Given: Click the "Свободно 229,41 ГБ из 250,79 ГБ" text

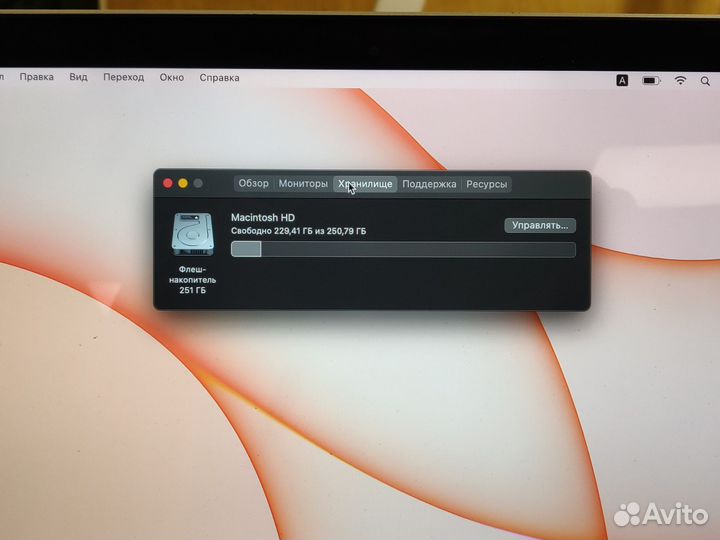Looking at the screenshot, I should (298, 231).
